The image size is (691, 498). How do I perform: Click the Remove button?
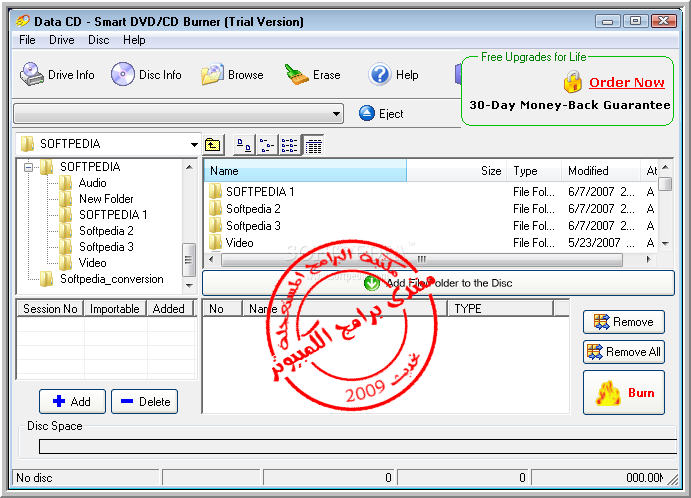(624, 322)
